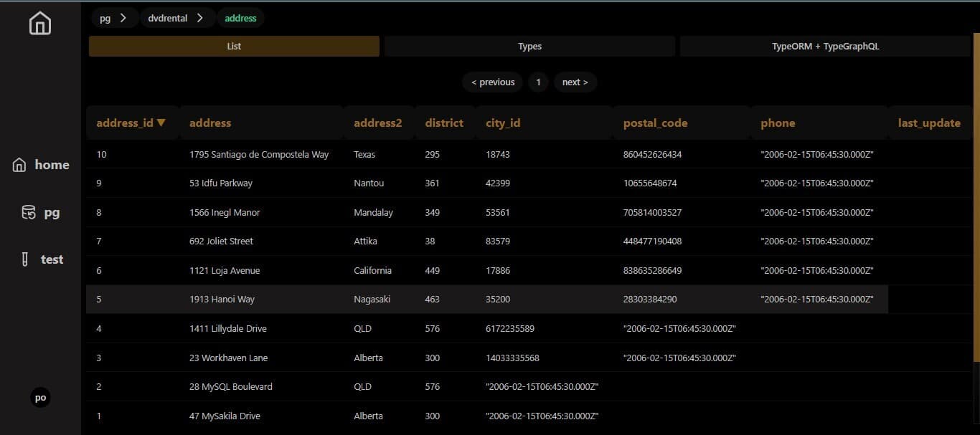Image resolution: width=980 pixels, height=435 pixels.
Task: Click the chevron after dvdrental breadcrumb
Action: point(200,18)
